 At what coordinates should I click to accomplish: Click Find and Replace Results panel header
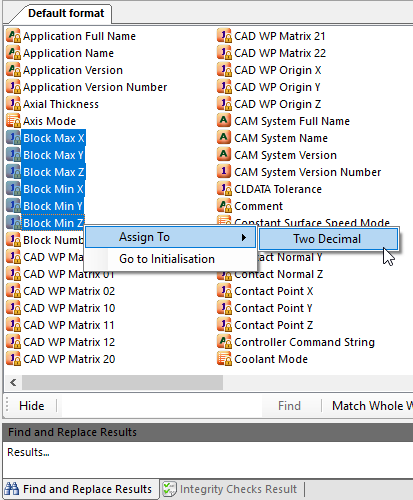[x=208, y=432]
